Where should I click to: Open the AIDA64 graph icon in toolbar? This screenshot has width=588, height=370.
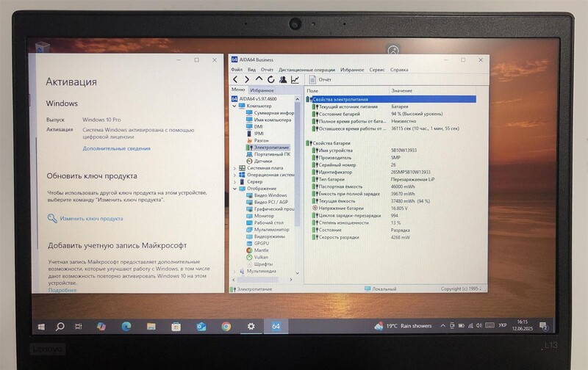click(295, 79)
